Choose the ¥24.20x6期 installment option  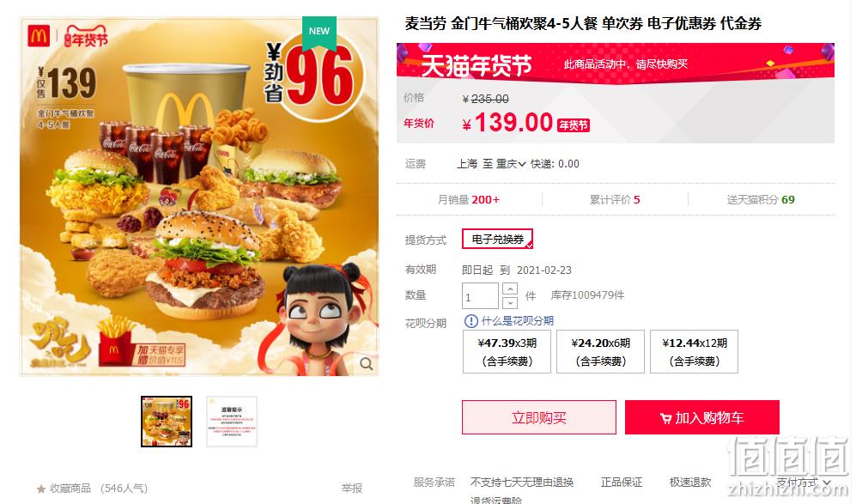[600, 352]
